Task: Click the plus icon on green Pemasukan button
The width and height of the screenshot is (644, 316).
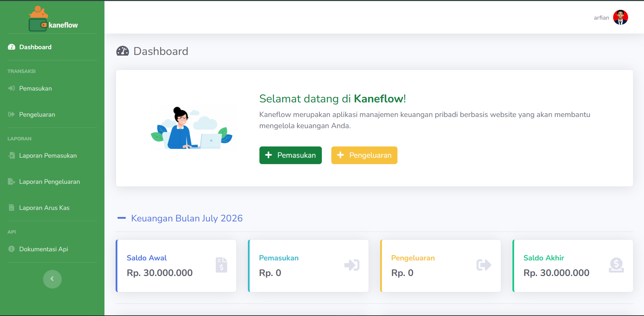Action: tap(269, 155)
